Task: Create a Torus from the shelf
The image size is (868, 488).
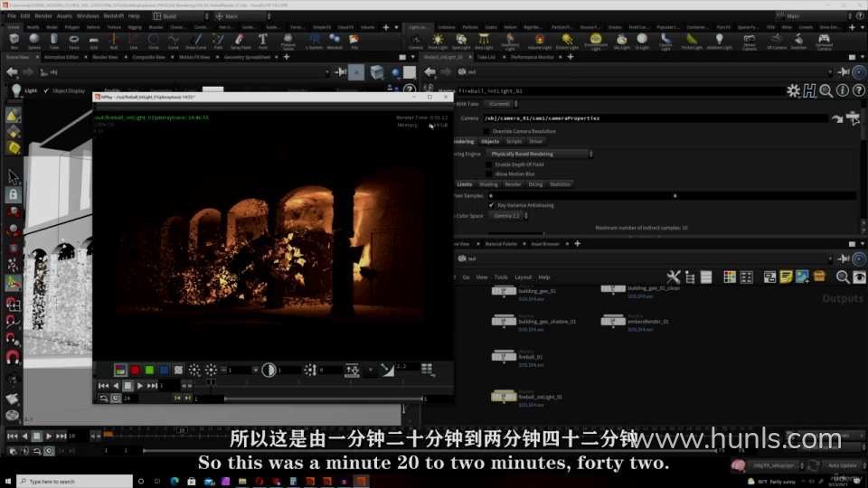Action: (73, 41)
